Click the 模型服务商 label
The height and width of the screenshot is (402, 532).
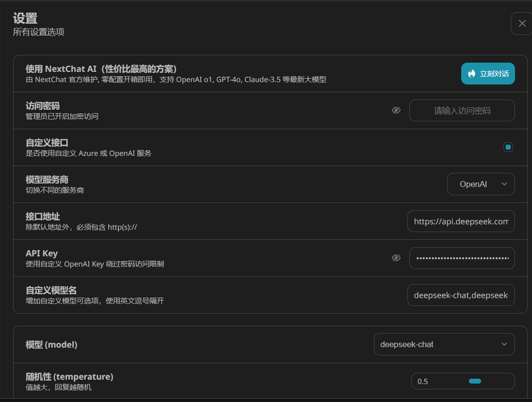tap(47, 180)
